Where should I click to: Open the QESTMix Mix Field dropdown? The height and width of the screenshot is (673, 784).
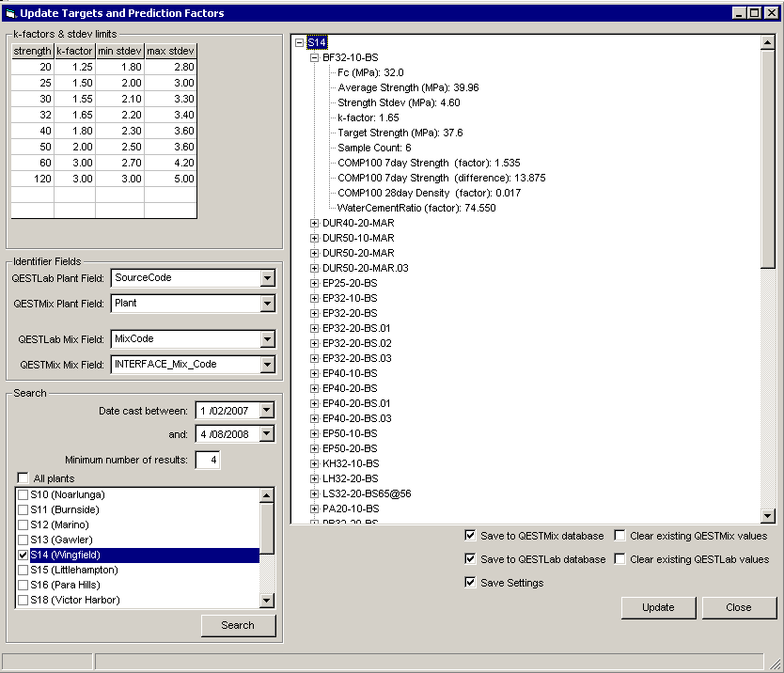(x=267, y=365)
